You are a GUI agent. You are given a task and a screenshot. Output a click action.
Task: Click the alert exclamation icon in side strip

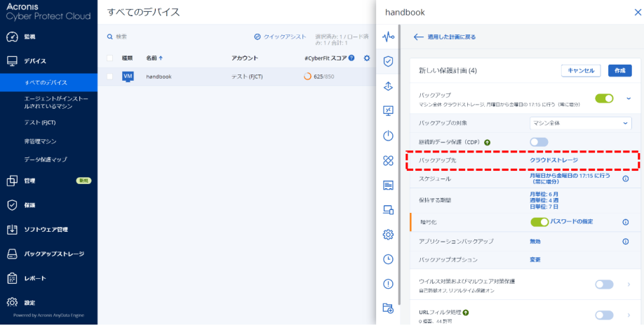pyautogui.click(x=388, y=284)
